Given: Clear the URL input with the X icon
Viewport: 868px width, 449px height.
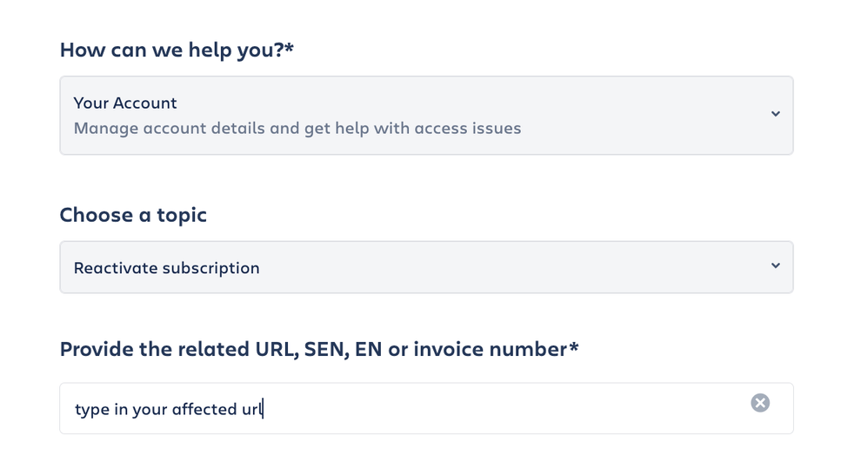Looking at the screenshot, I should point(760,402).
